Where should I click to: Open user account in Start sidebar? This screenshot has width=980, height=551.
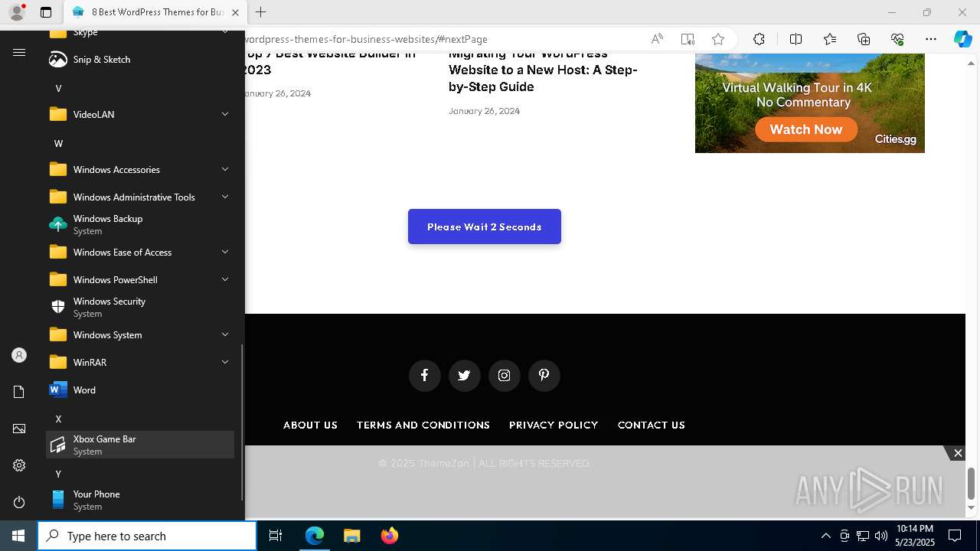pos(19,355)
